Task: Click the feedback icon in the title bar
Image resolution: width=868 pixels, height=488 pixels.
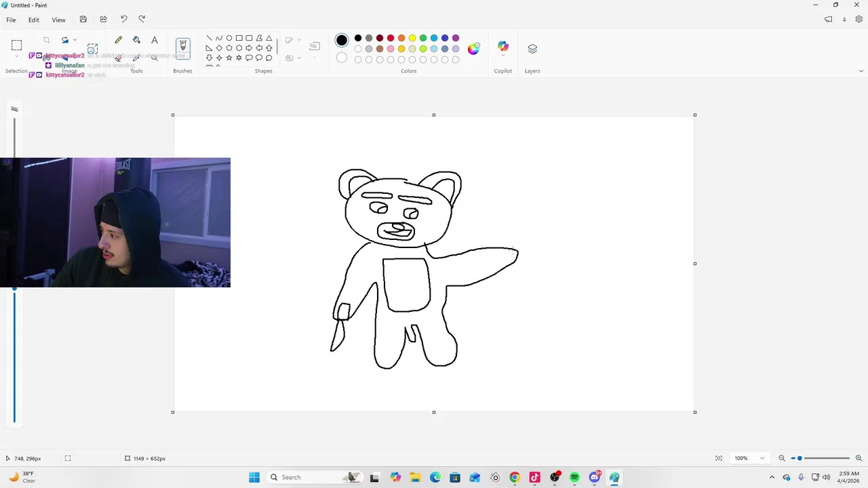Action: pyautogui.click(x=828, y=20)
